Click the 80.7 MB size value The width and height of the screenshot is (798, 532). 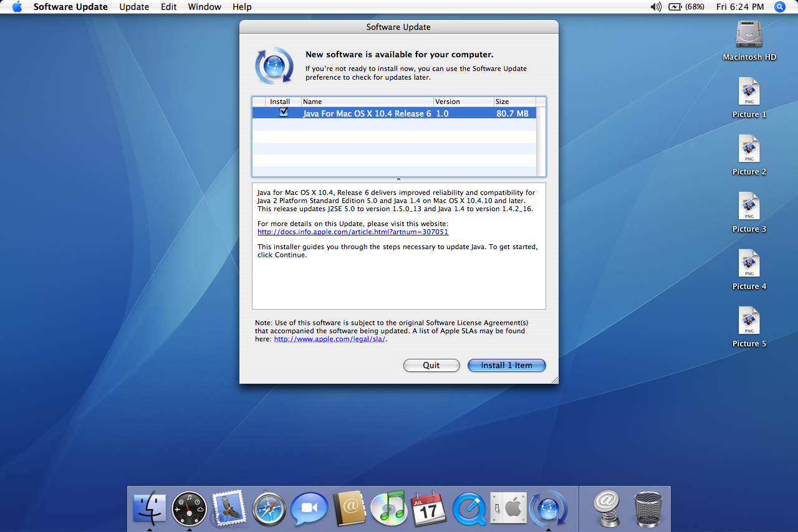click(x=512, y=113)
